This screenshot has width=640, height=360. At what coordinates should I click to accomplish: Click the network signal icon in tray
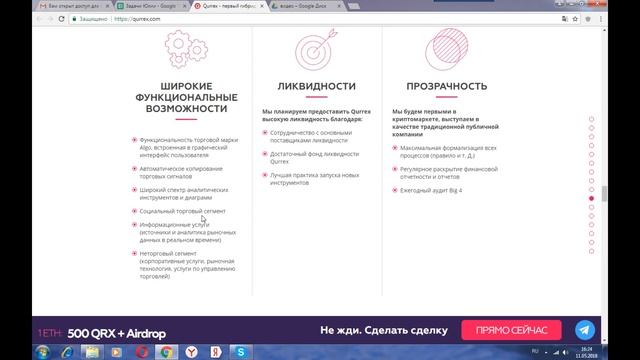(556, 352)
